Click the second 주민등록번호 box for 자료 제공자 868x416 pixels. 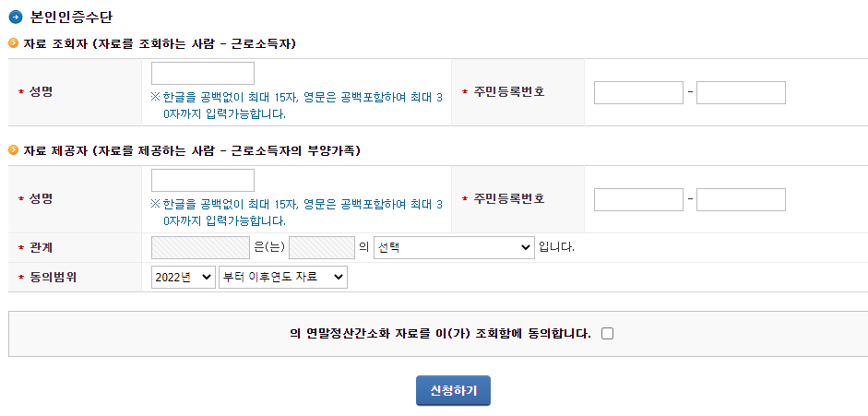tap(741, 199)
